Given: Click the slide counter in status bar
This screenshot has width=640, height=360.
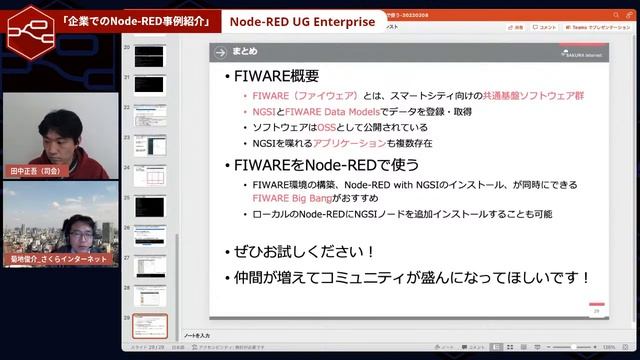Looking at the screenshot, I should (x=147, y=347).
